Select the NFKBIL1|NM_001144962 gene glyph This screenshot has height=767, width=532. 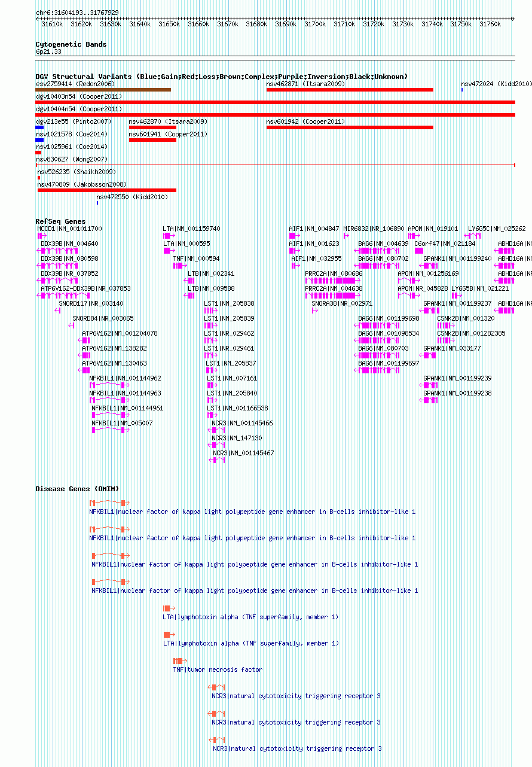109,385
